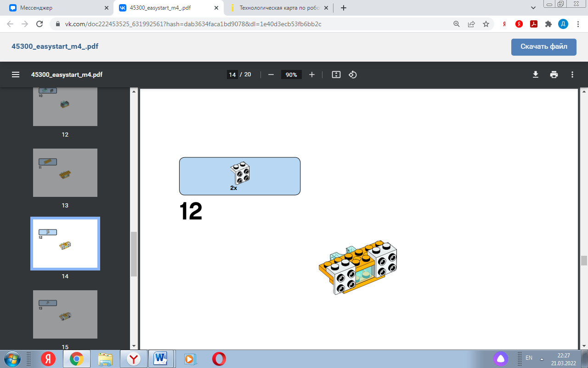Open the media player taskbar icon

[x=190, y=359]
